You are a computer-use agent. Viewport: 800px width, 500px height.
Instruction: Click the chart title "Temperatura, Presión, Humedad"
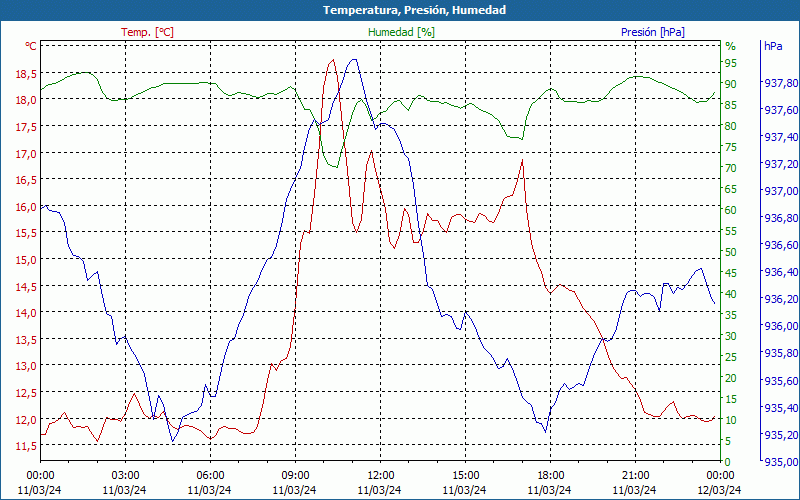pyautogui.click(x=414, y=10)
